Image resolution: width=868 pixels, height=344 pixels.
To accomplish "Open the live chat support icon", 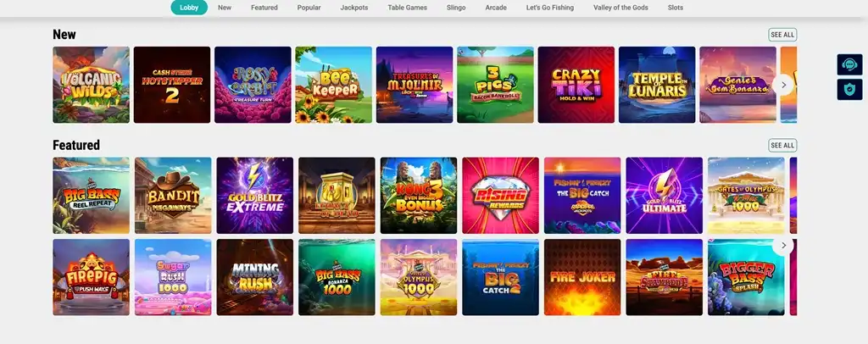I will coord(849,64).
